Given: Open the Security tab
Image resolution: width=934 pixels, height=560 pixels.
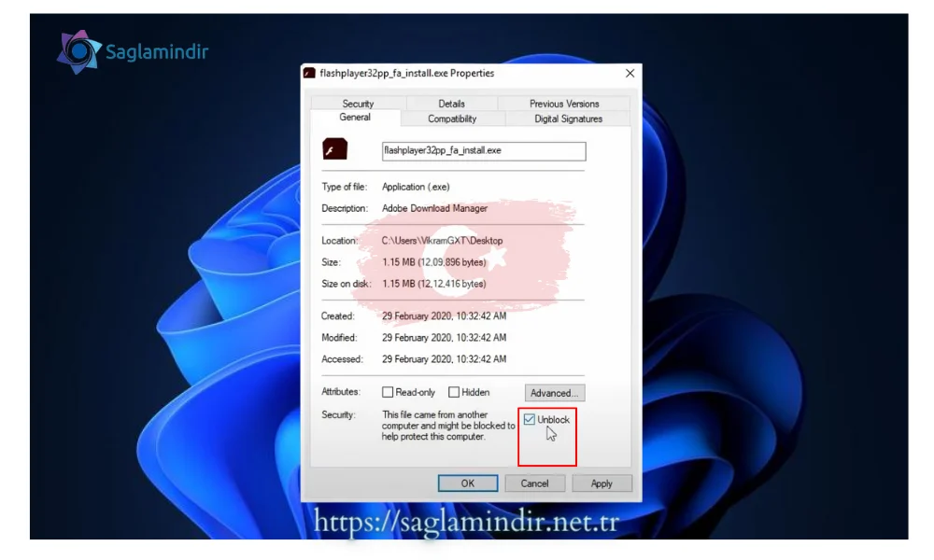Looking at the screenshot, I should (358, 103).
